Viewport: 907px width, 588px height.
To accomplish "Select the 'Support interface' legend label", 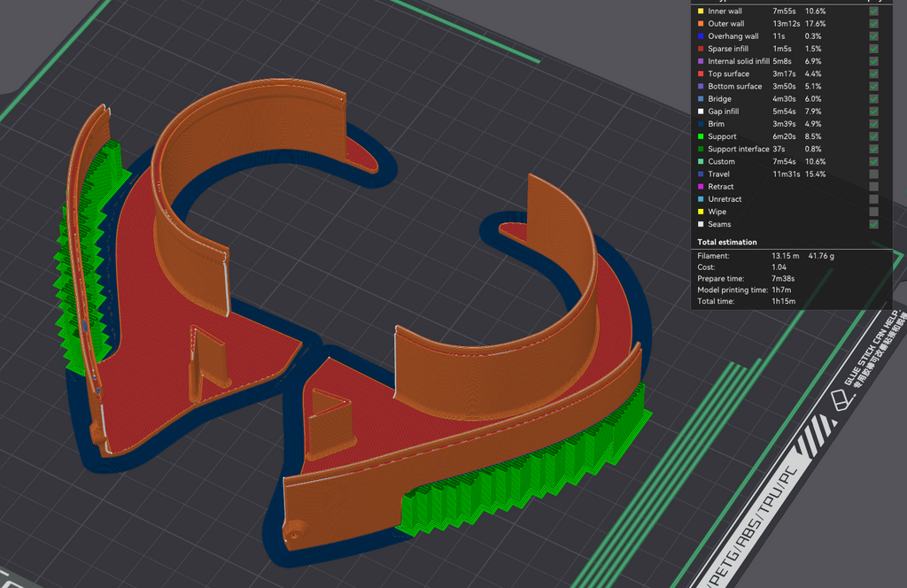I will 739,149.
